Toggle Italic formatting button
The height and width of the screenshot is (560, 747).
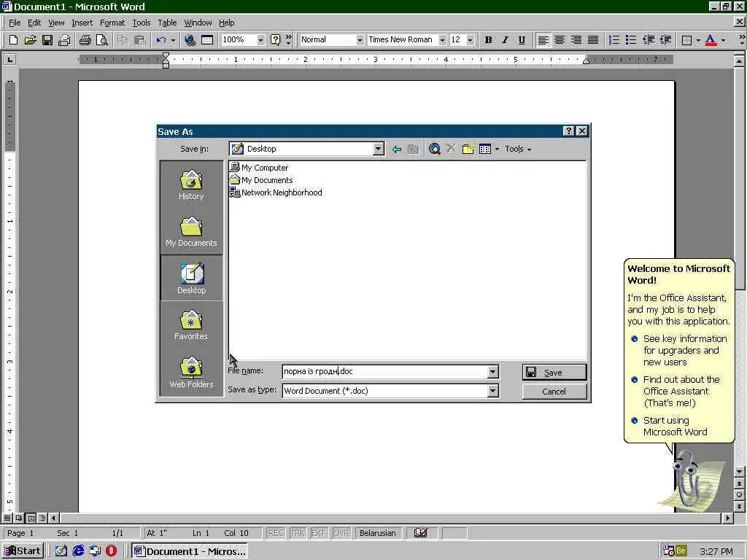click(505, 40)
